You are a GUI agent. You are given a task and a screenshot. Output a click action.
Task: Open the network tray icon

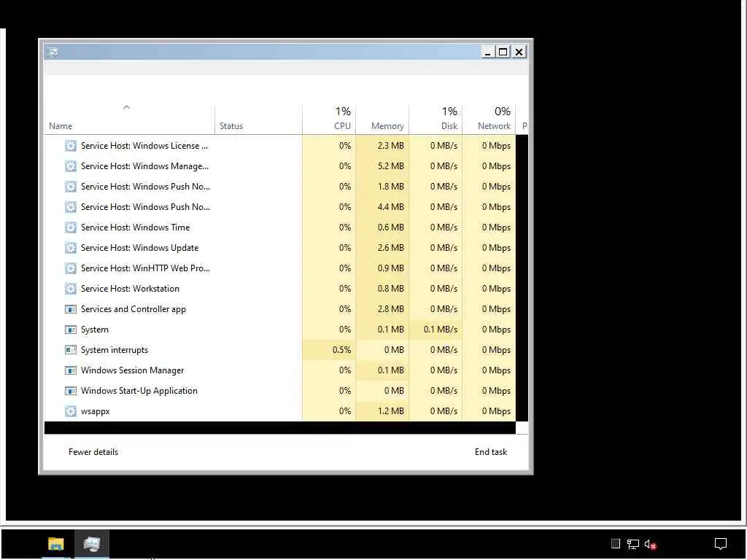pos(632,544)
